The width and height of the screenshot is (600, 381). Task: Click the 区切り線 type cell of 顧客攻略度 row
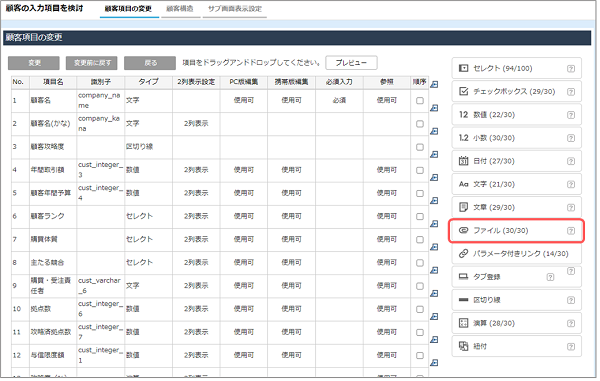[148, 147]
